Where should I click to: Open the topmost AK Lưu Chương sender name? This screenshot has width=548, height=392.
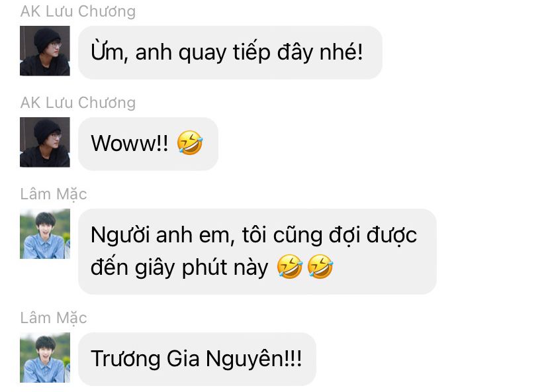coord(78,11)
